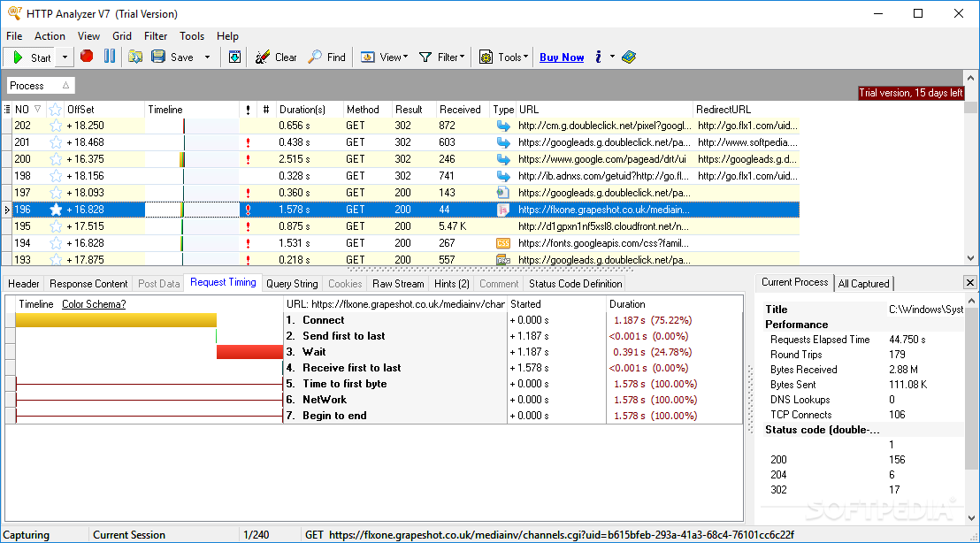
Task: Click the row 200 timeline color bar
Action: pyautogui.click(x=182, y=159)
